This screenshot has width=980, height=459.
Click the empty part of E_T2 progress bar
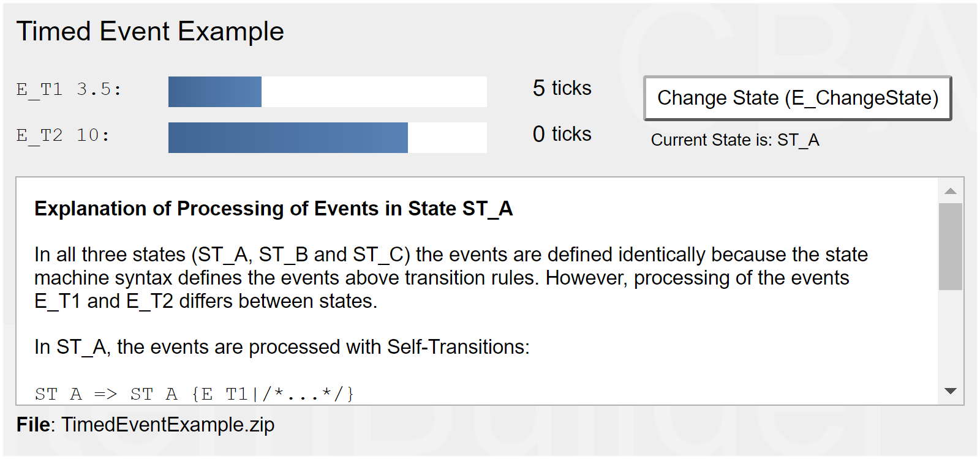coord(447,138)
